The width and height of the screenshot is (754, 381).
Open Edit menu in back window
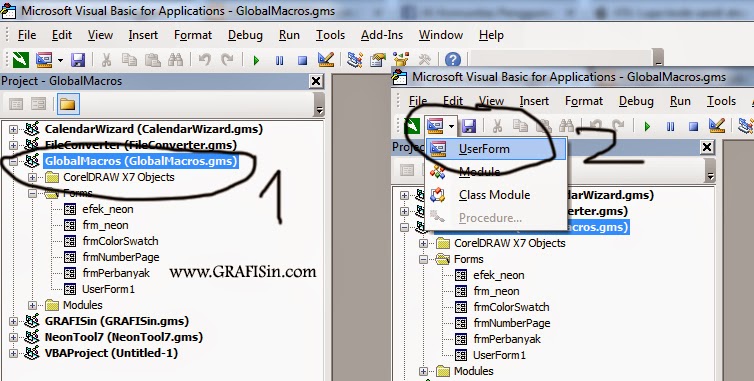[62, 35]
